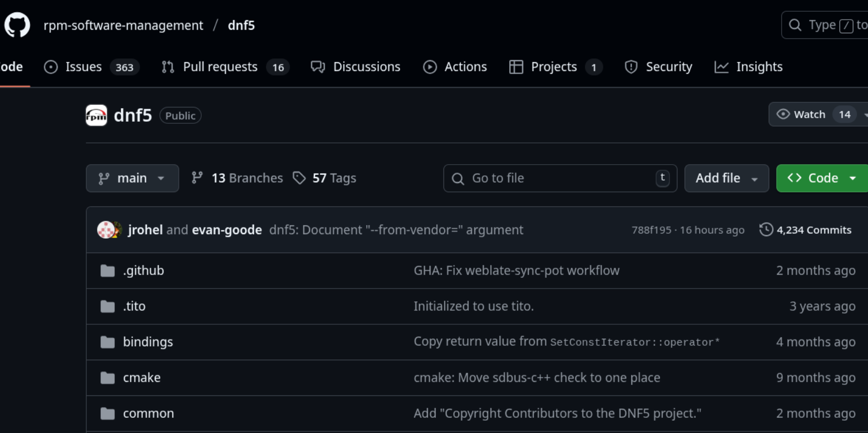
Task: Focus the Go to file search field
Action: coord(560,178)
